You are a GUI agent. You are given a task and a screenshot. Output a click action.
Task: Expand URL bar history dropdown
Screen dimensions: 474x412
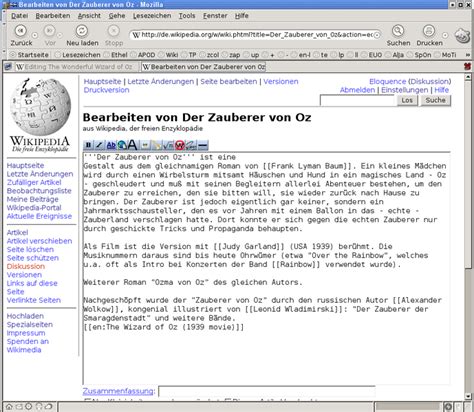pos(377,35)
